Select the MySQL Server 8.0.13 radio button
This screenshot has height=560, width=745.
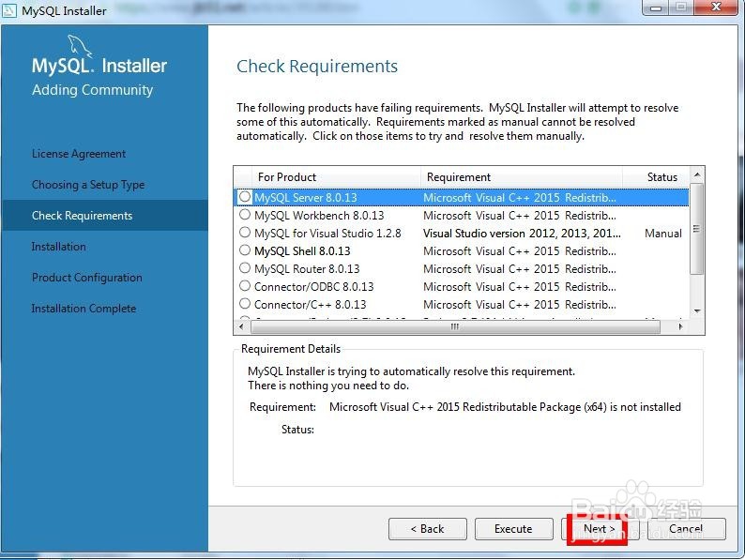245,197
